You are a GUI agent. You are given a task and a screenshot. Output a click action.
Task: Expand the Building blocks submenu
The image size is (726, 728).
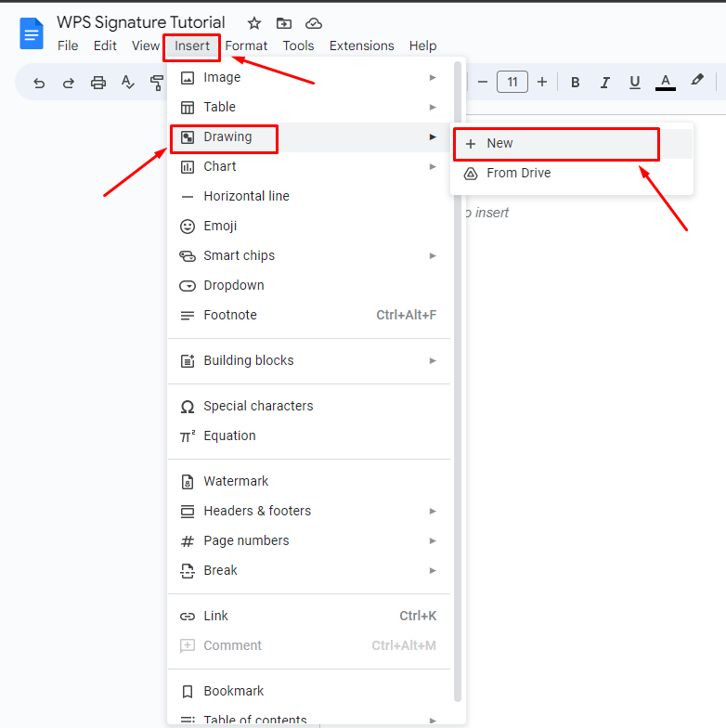(309, 360)
